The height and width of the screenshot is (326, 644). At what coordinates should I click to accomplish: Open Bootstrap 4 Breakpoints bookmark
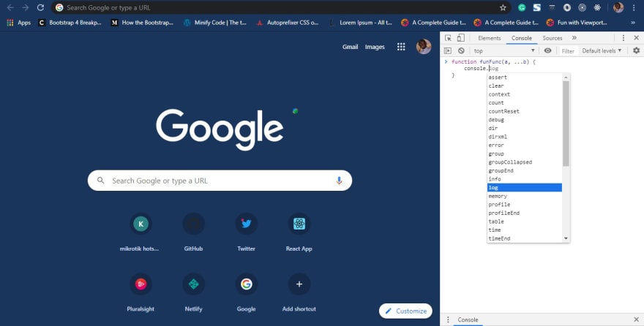(x=70, y=23)
